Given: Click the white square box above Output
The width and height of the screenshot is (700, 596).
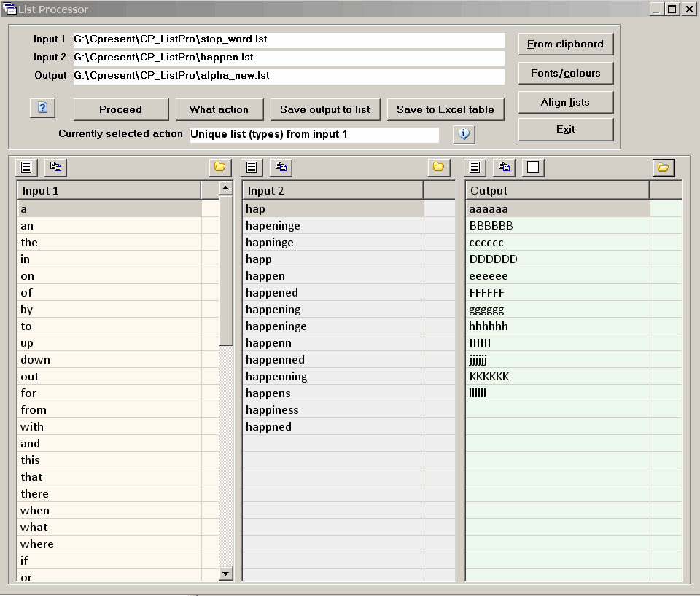Looking at the screenshot, I should (533, 167).
